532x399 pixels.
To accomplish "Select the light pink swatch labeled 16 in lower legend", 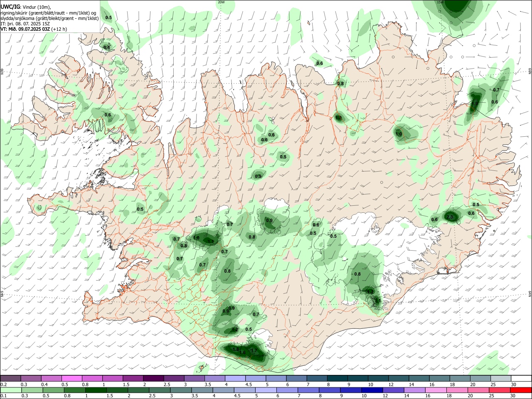I will (x=436, y=390).
